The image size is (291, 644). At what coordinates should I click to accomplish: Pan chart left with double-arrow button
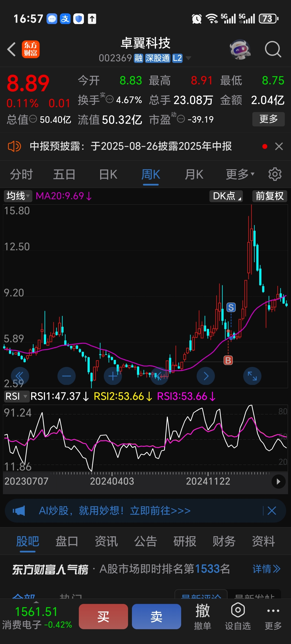[20, 376]
